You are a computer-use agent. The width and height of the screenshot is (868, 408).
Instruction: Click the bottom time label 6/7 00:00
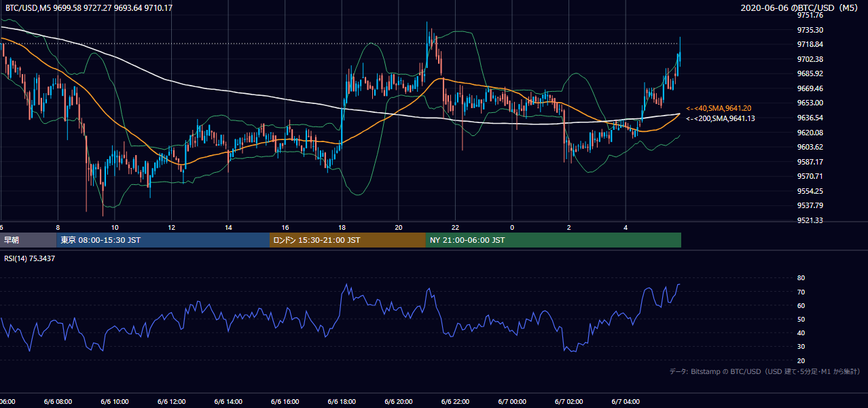(512, 402)
